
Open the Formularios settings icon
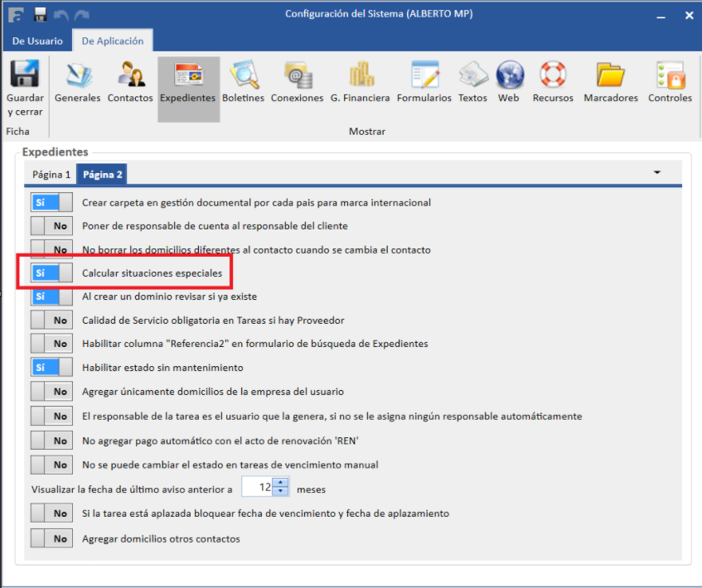tap(424, 75)
